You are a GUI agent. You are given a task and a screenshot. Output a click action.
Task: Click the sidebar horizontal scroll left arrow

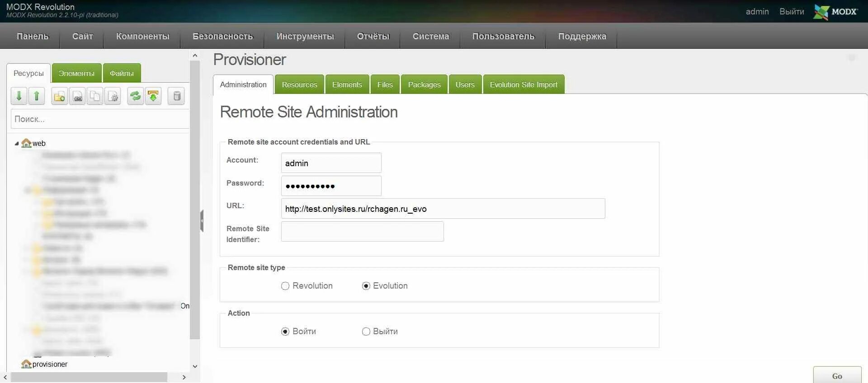click(5, 377)
